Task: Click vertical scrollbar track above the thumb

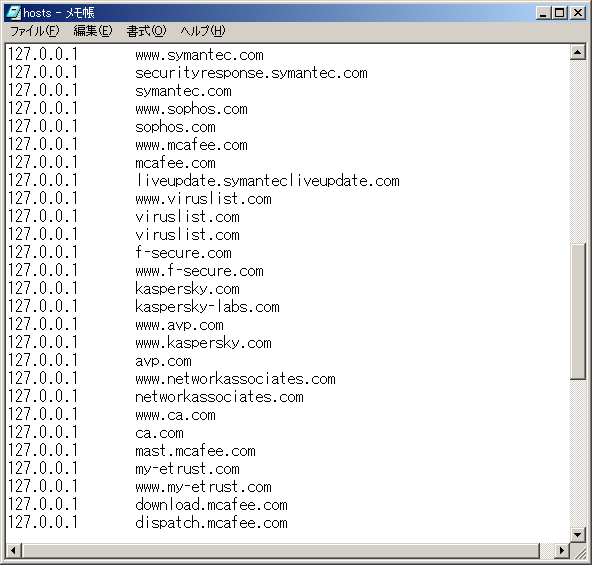Action: coord(577,151)
